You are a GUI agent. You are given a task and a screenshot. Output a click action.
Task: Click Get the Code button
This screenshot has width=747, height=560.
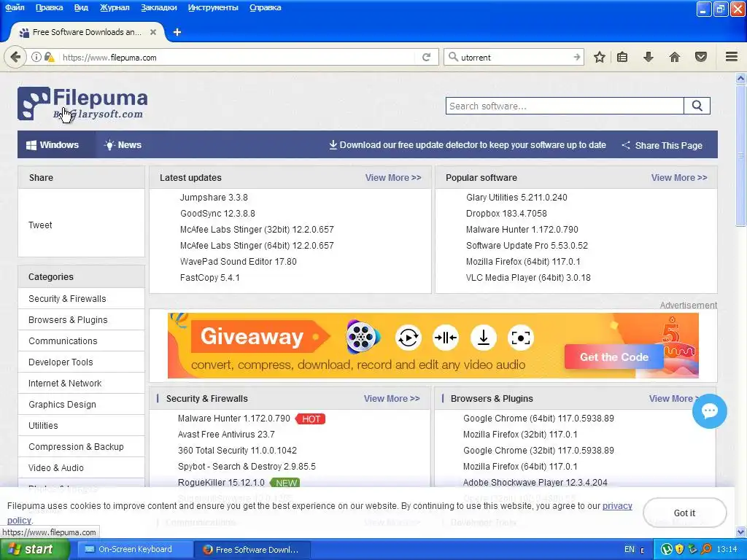tap(614, 357)
